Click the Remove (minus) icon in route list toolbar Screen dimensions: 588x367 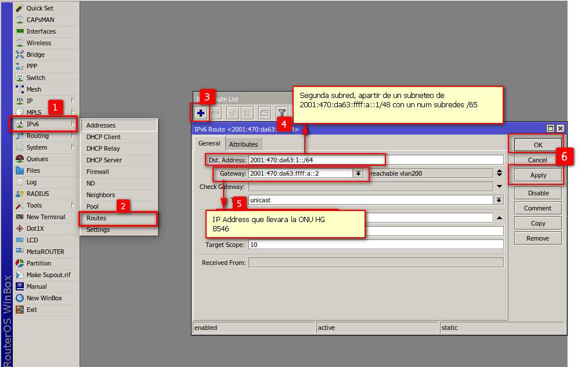click(215, 112)
